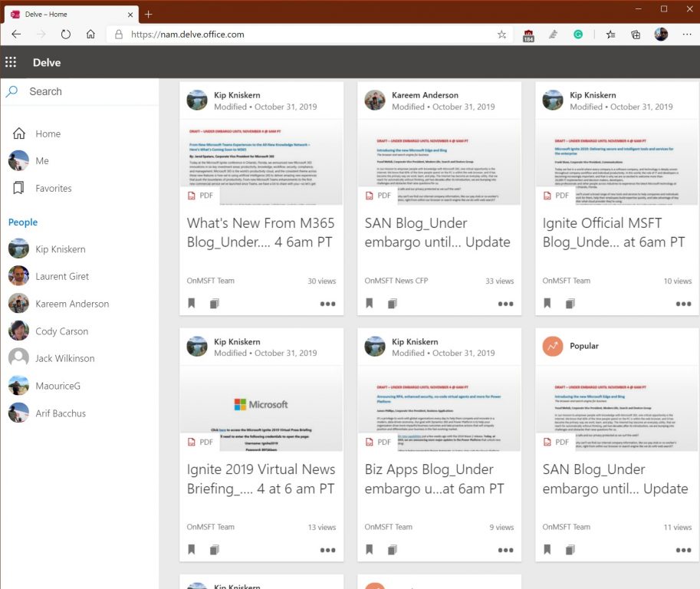Open more options on the Popular SAN Blog card
The image size is (700, 589).
(x=683, y=550)
